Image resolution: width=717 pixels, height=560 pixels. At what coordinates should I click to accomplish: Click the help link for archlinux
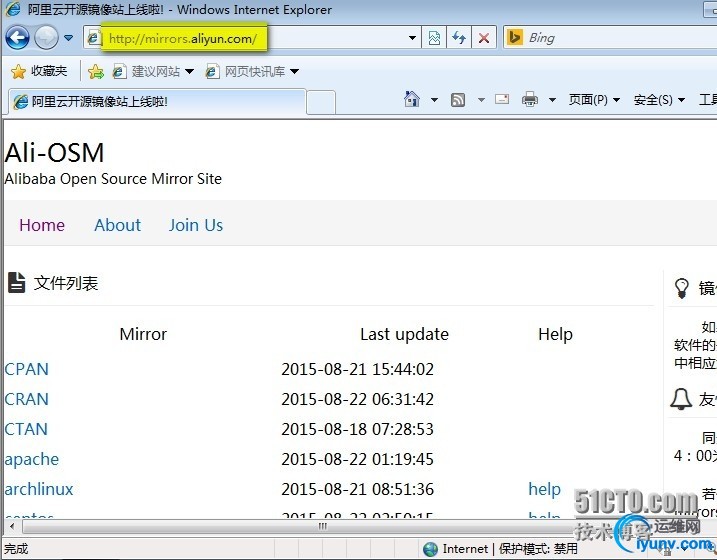pos(544,489)
